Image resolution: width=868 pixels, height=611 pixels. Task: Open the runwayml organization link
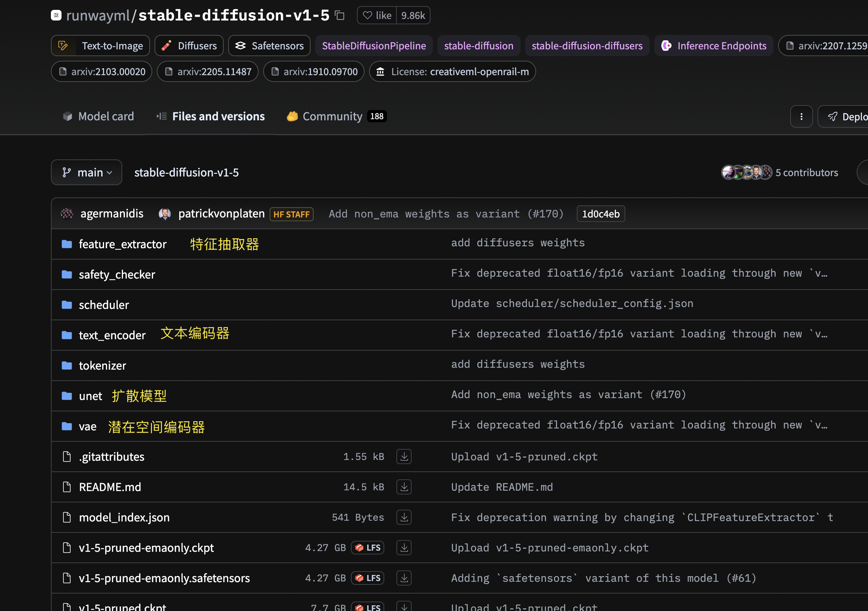98,16
